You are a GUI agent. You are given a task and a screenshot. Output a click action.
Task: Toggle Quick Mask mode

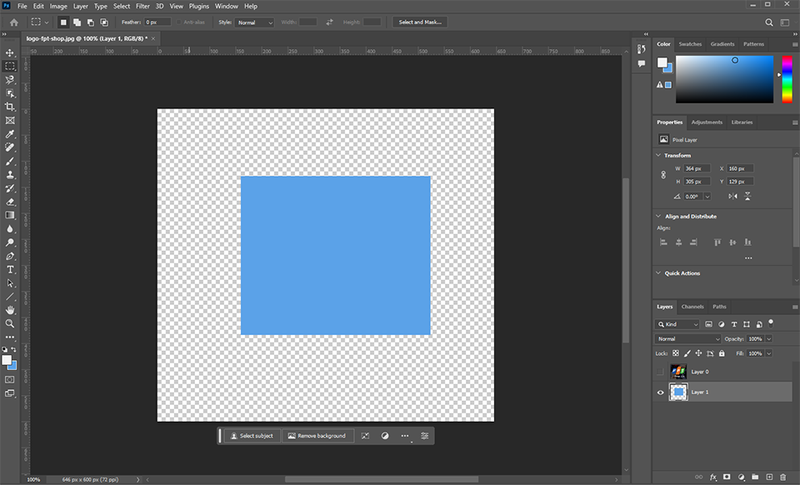(x=10, y=380)
